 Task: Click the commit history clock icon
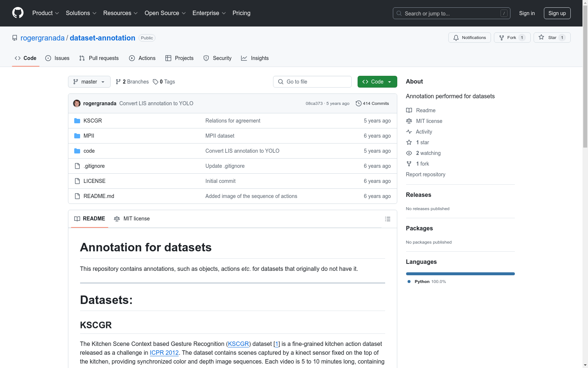pyautogui.click(x=359, y=103)
